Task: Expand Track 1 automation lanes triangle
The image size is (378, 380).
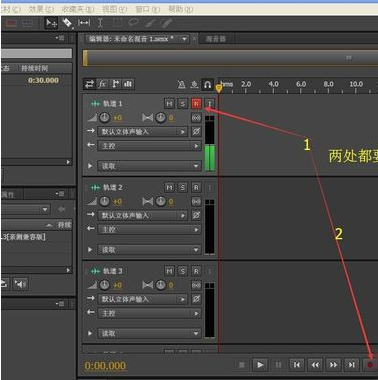Action: coord(90,165)
